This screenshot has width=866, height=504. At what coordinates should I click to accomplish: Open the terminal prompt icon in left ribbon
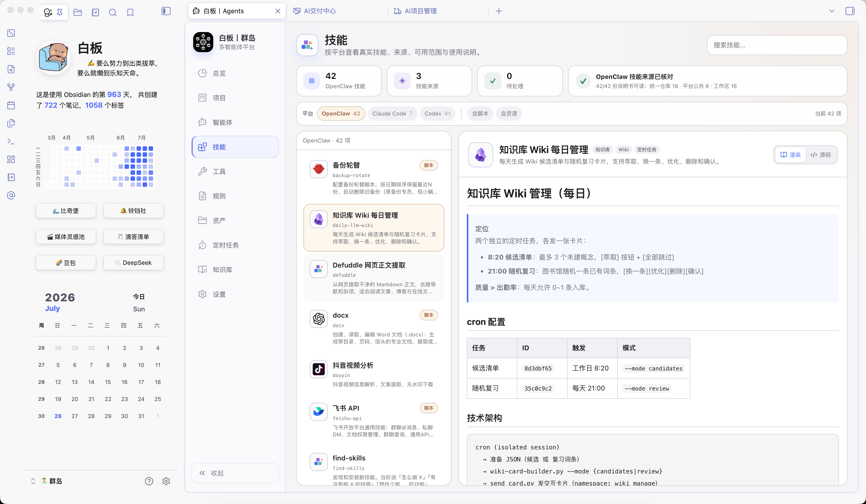coord(11,141)
